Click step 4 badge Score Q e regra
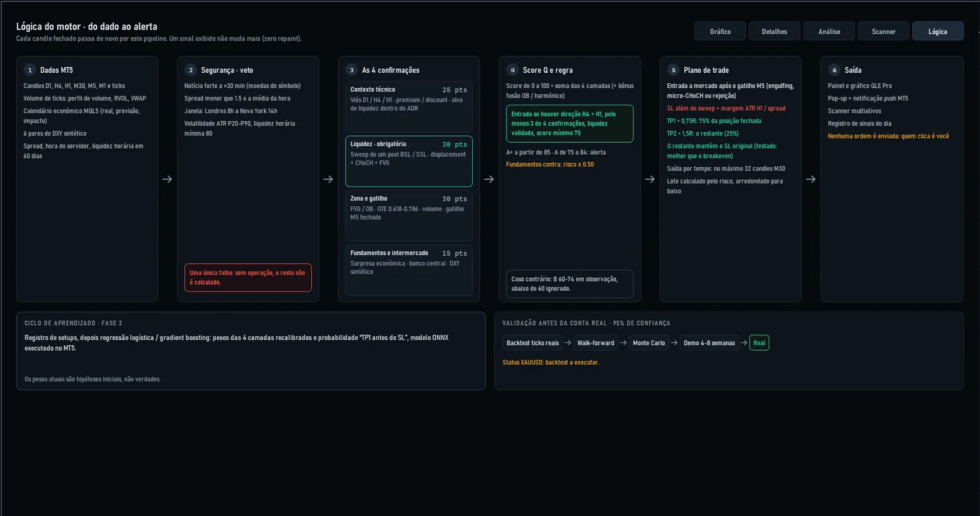Viewport: 980px width, 516px height. pos(513,70)
